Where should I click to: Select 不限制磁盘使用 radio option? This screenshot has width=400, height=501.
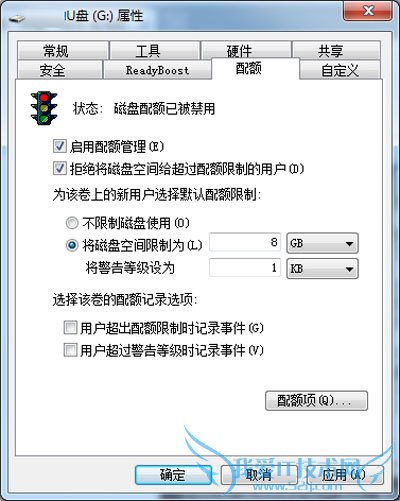point(72,223)
